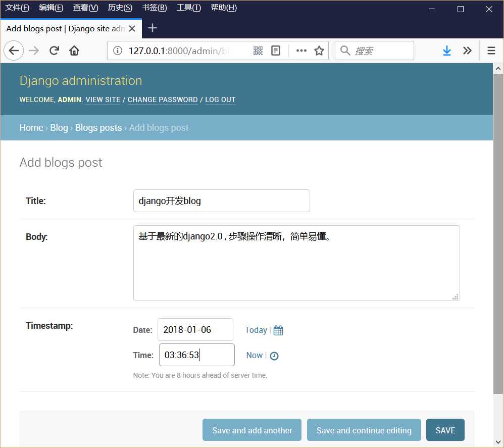The height and width of the screenshot is (448, 504).
Task: Open the 历史(S) menu
Action: pos(120,8)
